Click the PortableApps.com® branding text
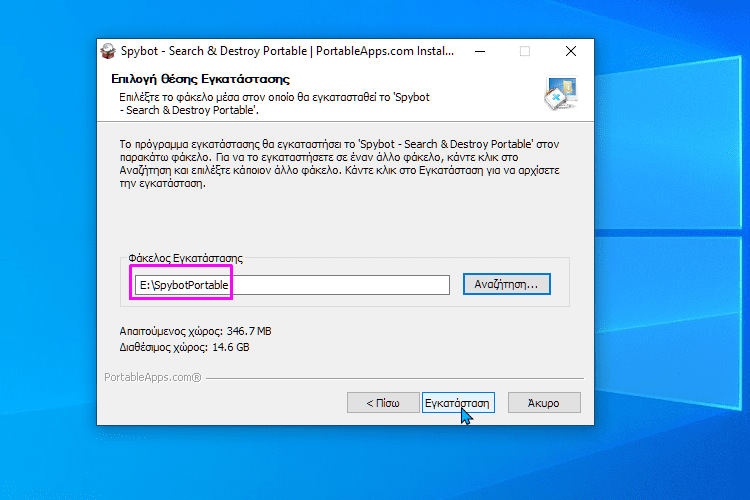Image resolution: width=750 pixels, height=500 pixels. tap(153, 378)
